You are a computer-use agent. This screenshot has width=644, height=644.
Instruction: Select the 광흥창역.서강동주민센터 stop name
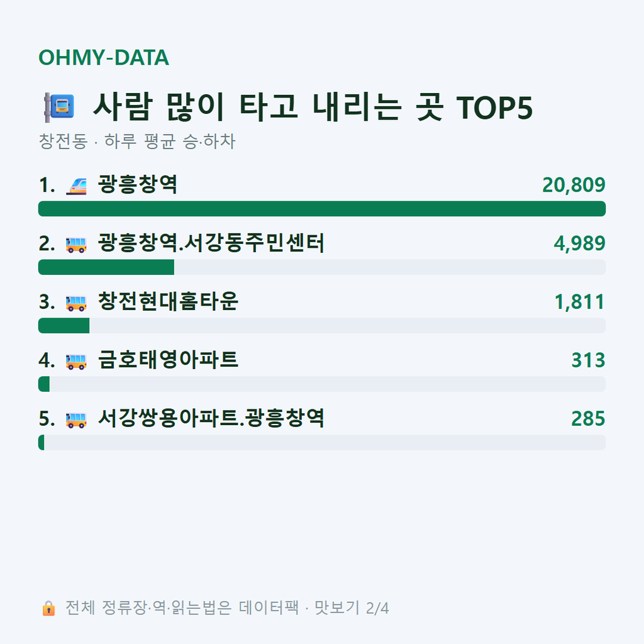211,243
